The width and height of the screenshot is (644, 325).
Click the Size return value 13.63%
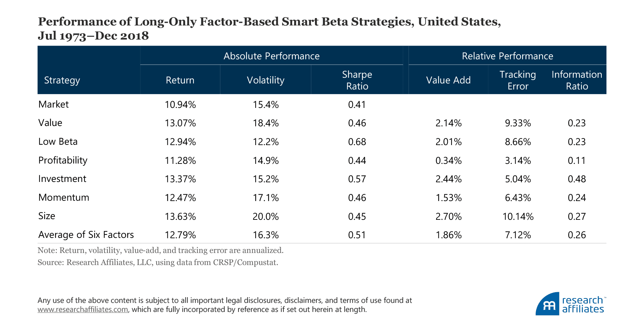[x=180, y=216]
